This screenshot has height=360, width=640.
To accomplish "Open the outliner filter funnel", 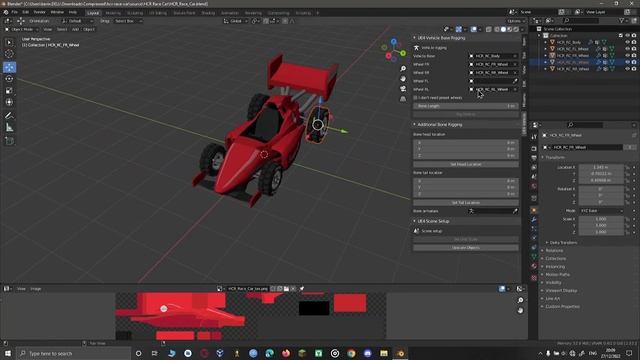I will (x=622, y=20).
